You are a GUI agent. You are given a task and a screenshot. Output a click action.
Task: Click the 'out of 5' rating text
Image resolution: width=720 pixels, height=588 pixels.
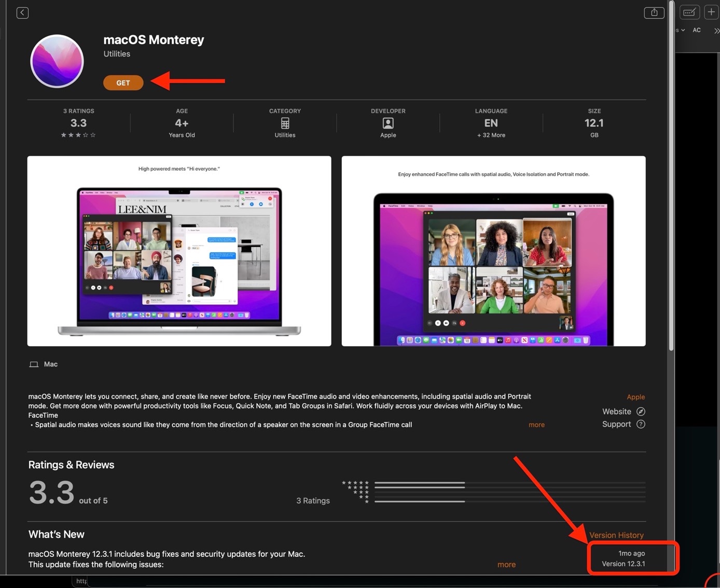pos(93,501)
